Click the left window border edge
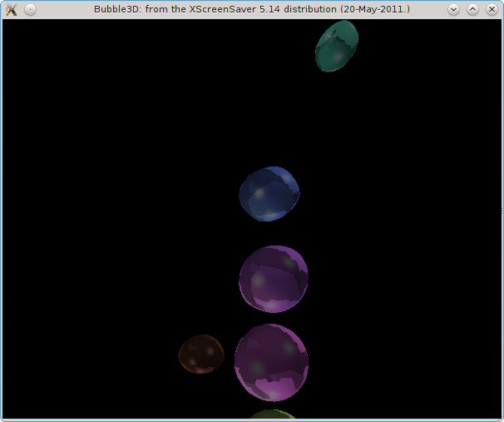The height and width of the screenshot is (422, 504). [1, 216]
